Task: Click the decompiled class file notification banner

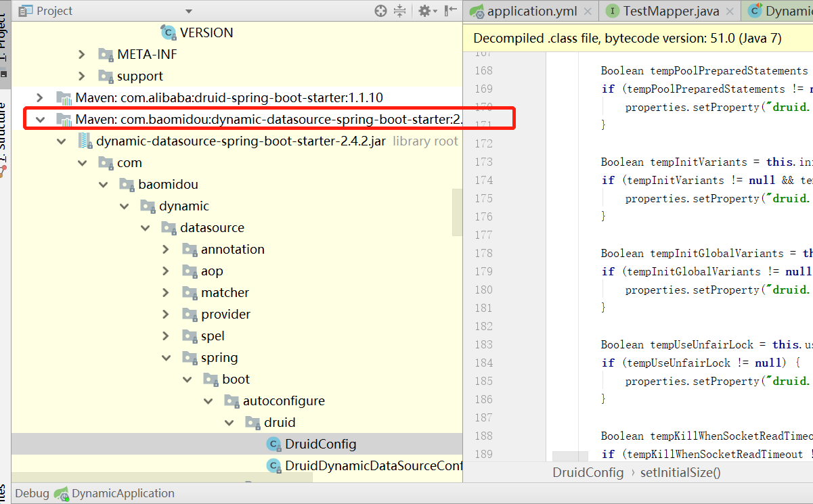Action: [x=638, y=39]
